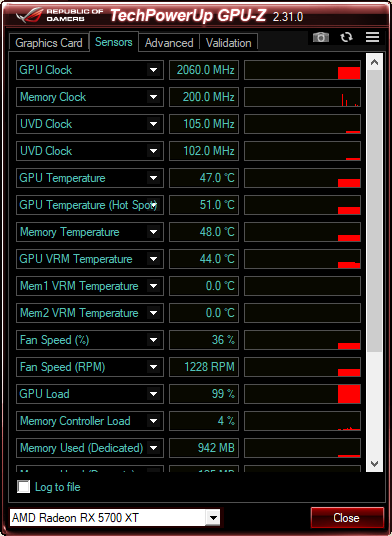Go to the Validation tab
The width and height of the screenshot is (392, 536).
pos(228,43)
